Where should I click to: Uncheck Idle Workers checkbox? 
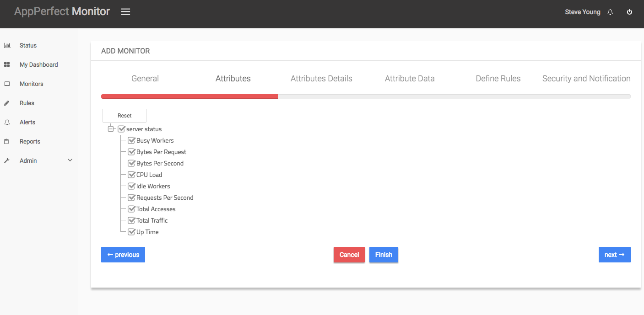click(131, 186)
